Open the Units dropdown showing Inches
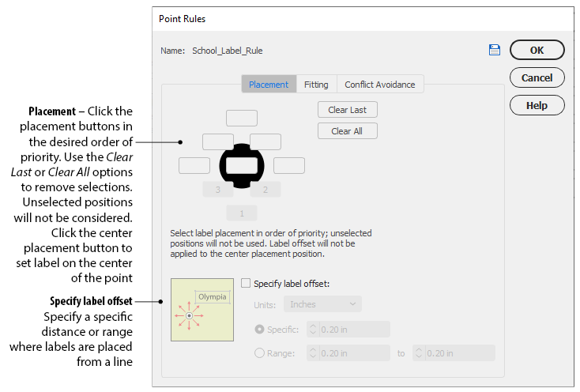 click(326, 304)
